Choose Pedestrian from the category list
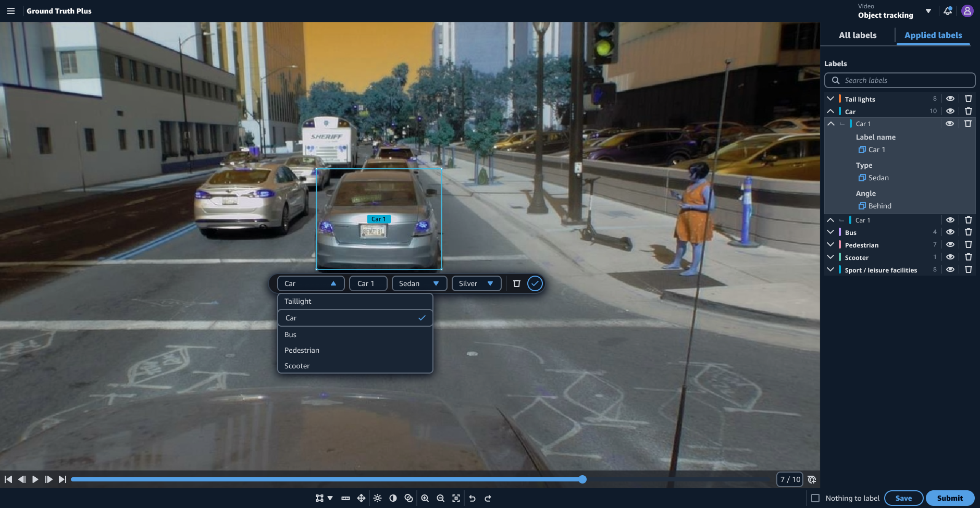The height and width of the screenshot is (508, 980). tap(302, 350)
